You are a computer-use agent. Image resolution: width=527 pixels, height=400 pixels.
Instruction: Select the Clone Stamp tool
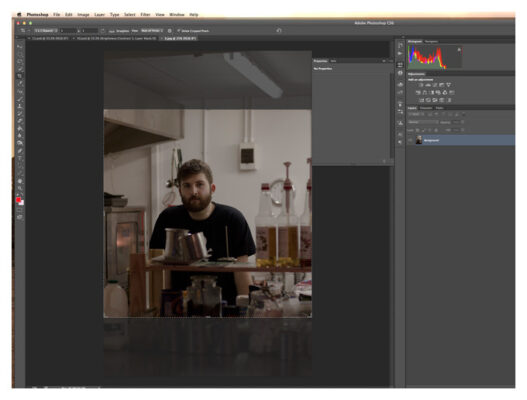click(20, 106)
